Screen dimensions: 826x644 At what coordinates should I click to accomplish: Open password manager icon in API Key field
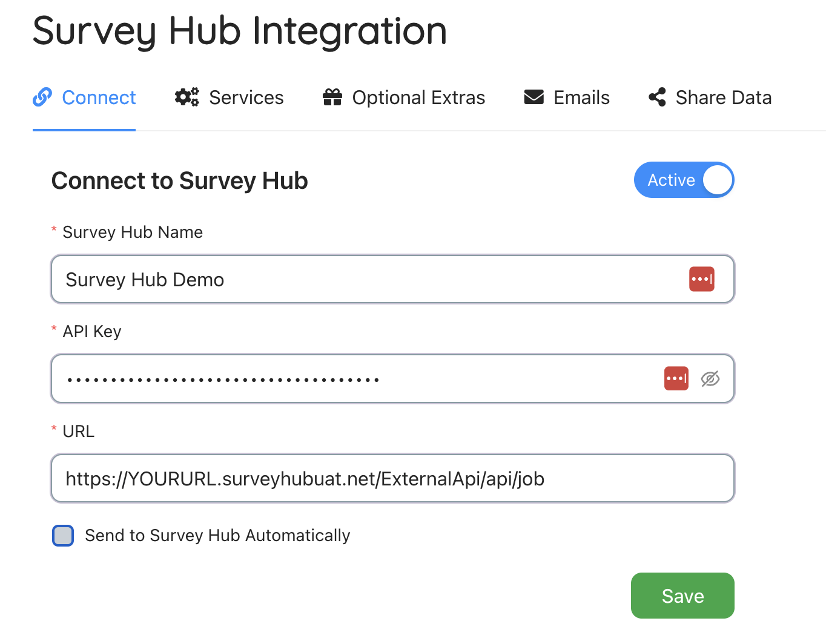point(676,378)
